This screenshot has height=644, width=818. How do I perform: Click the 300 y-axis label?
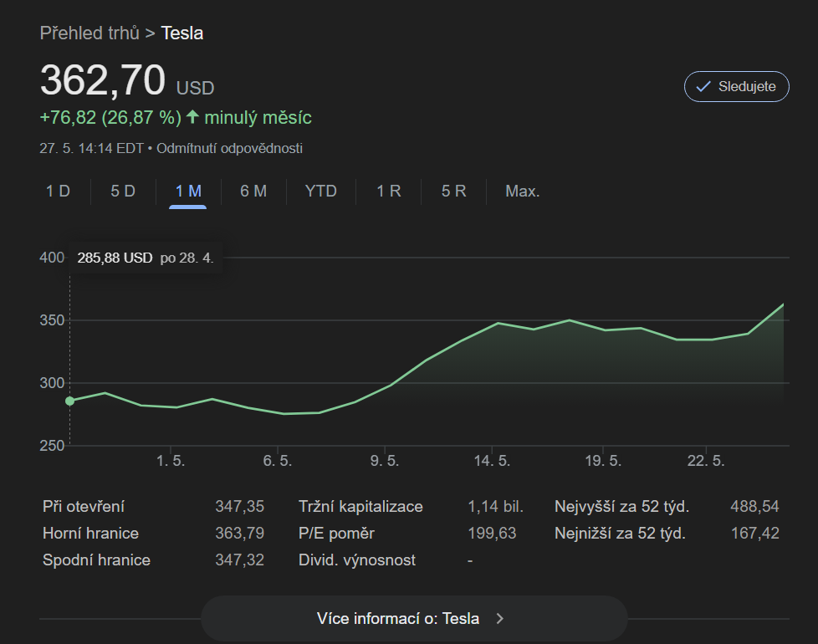tap(52, 383)
